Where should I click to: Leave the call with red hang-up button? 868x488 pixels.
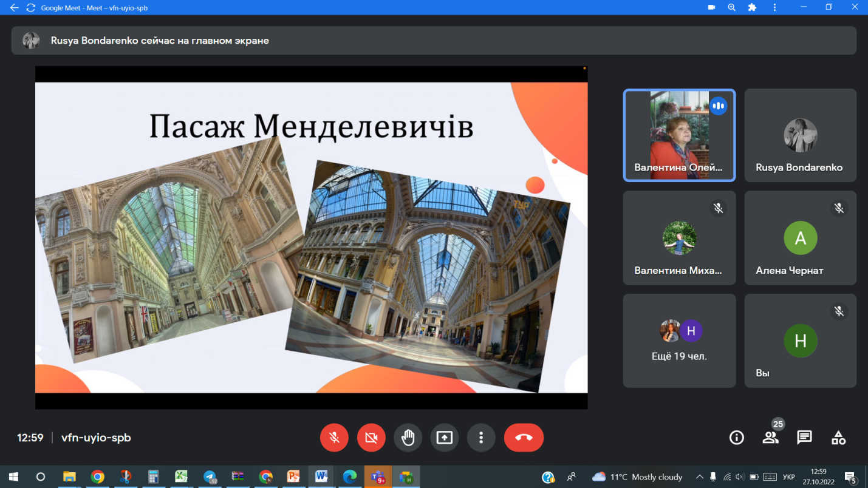click(524, 438)
